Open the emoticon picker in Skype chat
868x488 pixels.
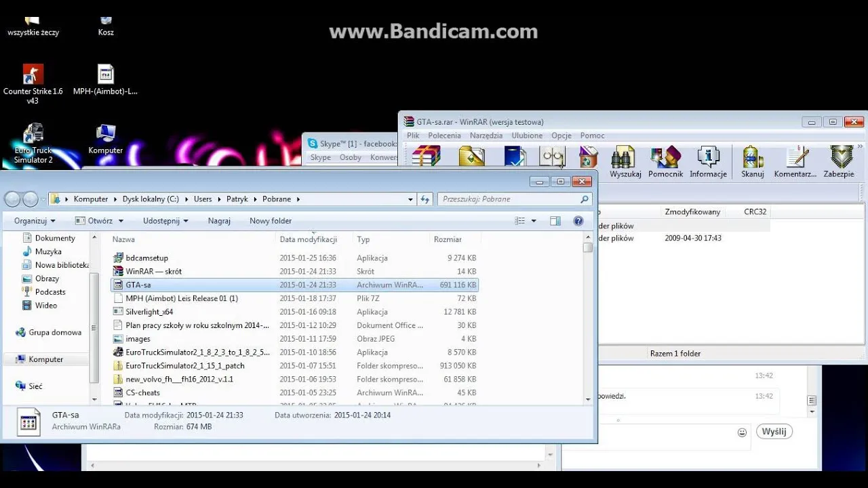coord(742,432)
